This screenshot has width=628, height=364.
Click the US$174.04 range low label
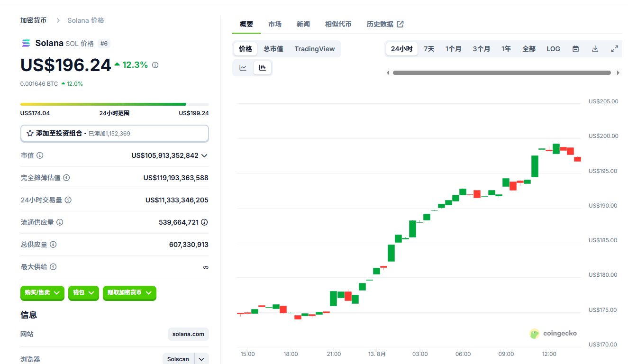coord(35,113)
